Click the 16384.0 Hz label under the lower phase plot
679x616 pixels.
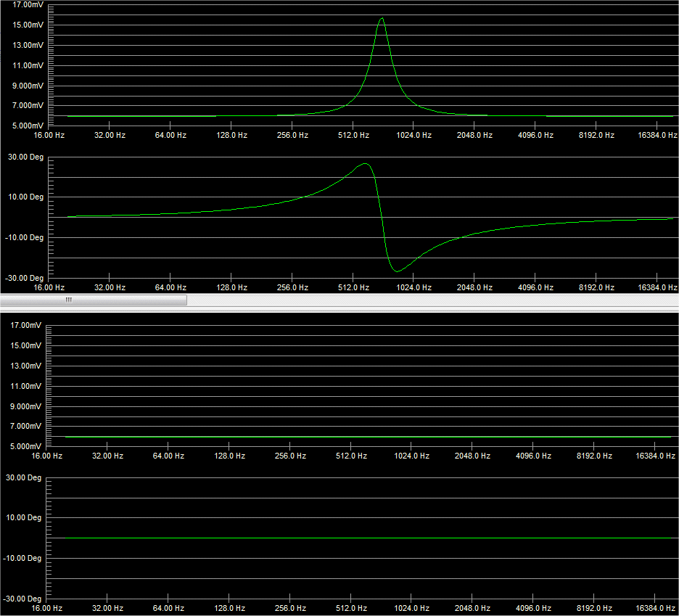[x=655, y=608]
